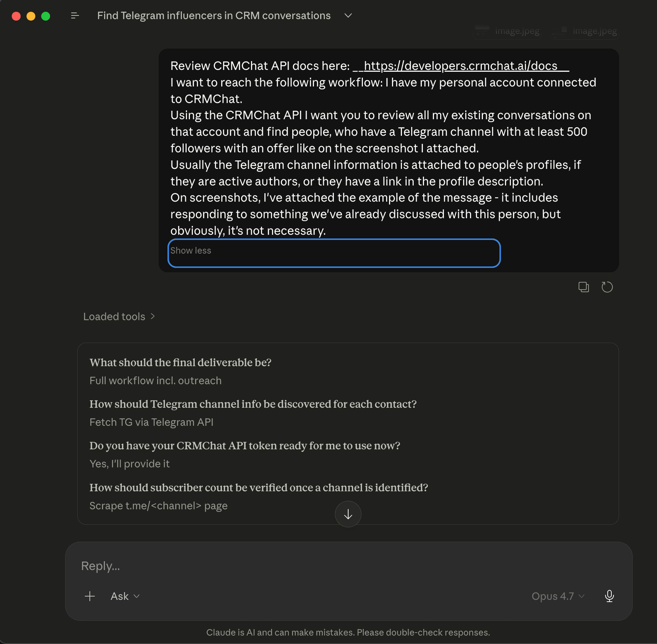
Task: Jump to bottom with the down arrow button
Action: pyautogui.click(x=348, y=514)
